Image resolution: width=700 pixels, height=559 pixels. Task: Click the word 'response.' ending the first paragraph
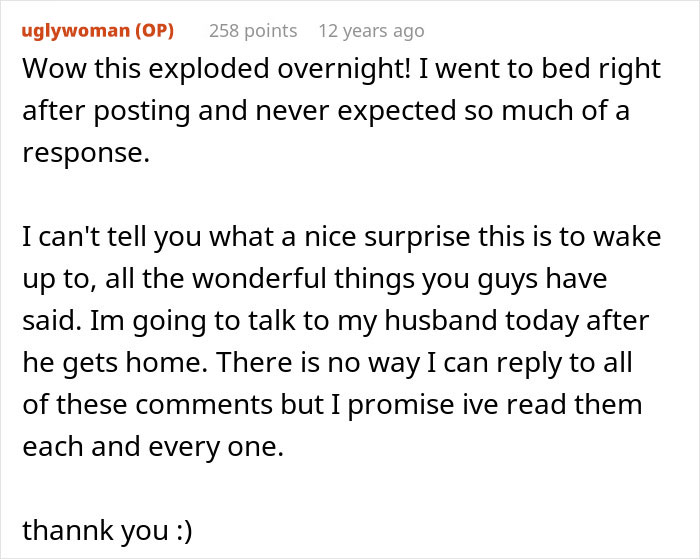(x=85, y=154)
